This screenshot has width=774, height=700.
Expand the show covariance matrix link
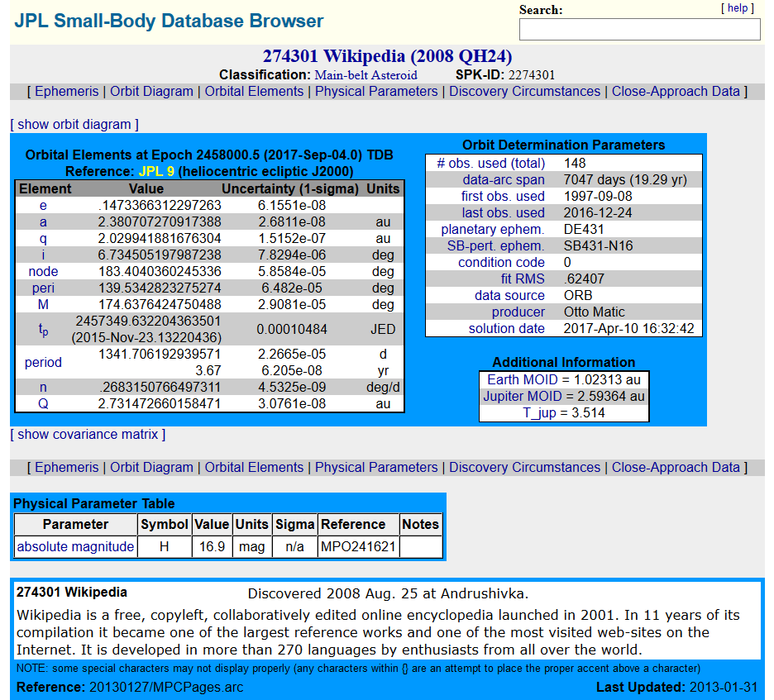tap(88, 434)
